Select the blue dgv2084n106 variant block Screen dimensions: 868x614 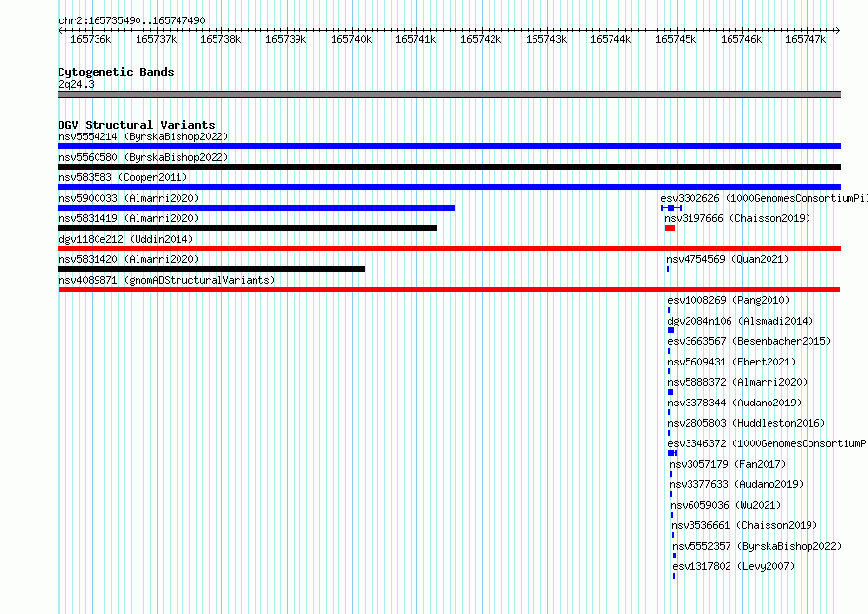pos(671,330)
